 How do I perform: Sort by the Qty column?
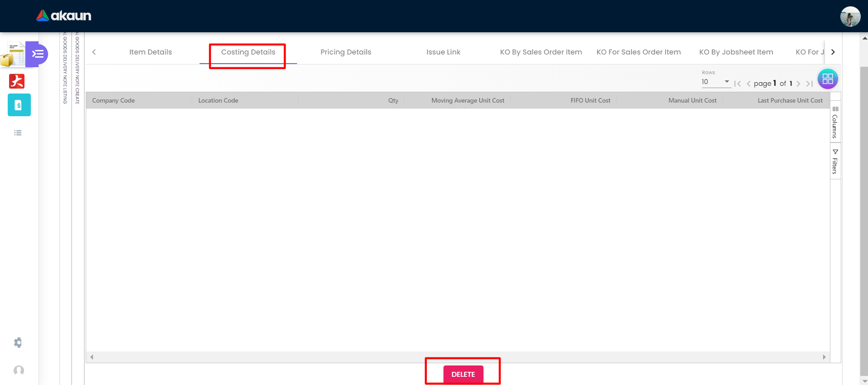pos(393,100)
